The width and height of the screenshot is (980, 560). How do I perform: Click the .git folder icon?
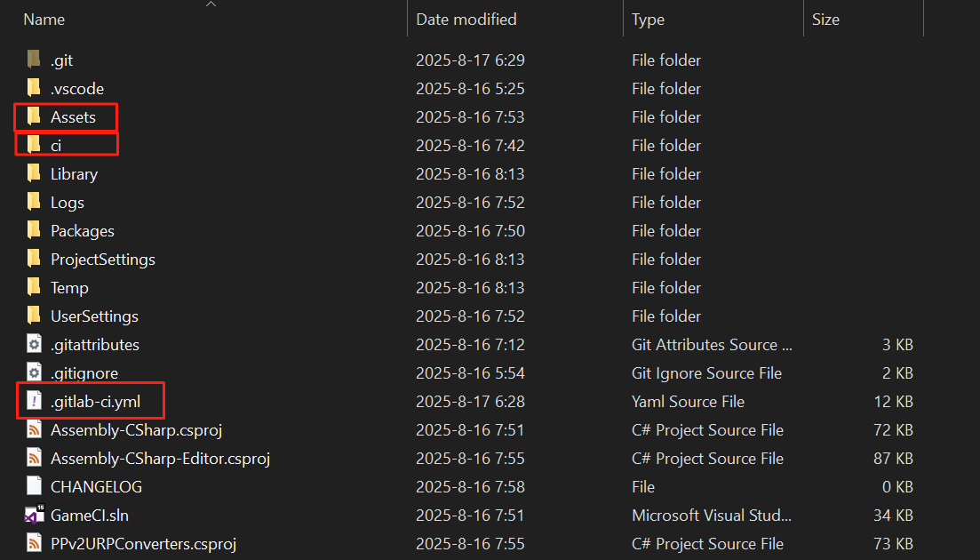[x=34, y=60]
